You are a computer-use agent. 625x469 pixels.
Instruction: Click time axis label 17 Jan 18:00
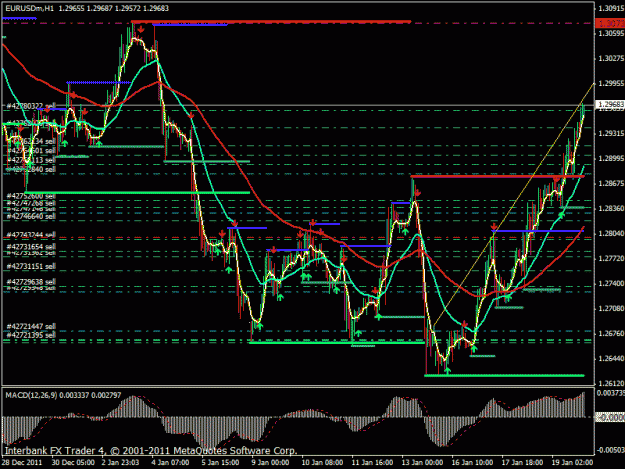click(522, 463)
